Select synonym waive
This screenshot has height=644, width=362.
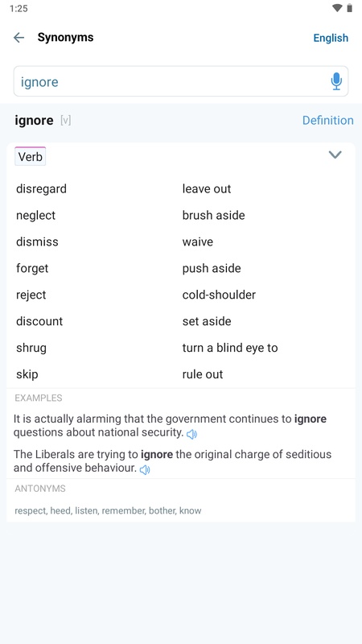[198, 242]
